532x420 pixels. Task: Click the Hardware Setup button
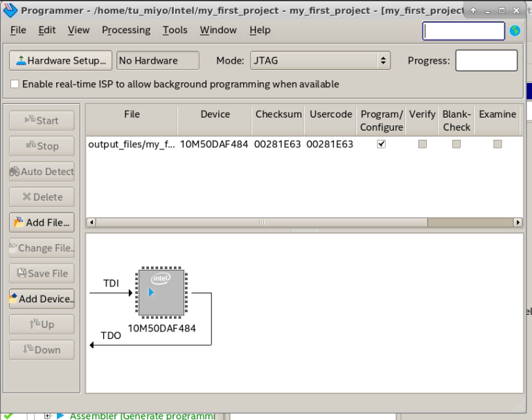tap(60, 61)
